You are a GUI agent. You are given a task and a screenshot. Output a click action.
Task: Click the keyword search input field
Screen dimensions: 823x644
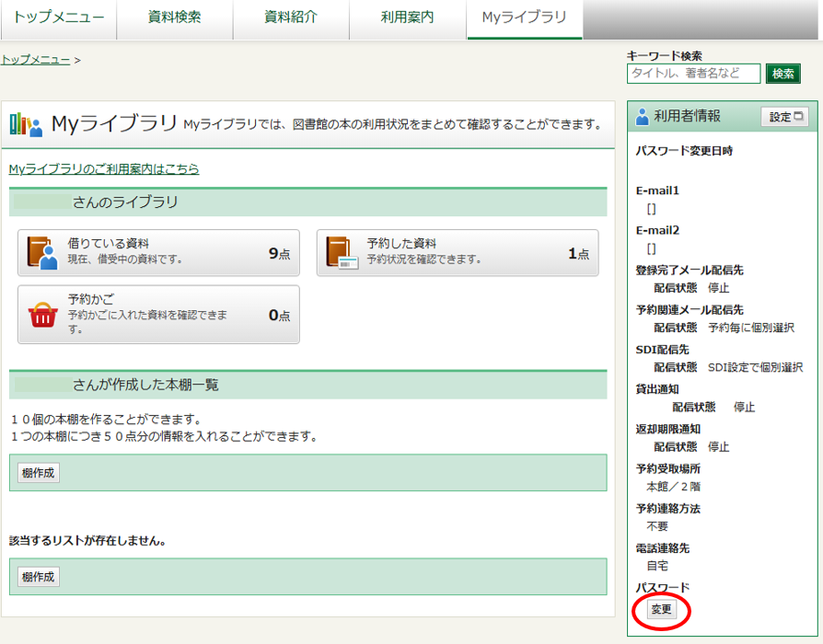693,74
